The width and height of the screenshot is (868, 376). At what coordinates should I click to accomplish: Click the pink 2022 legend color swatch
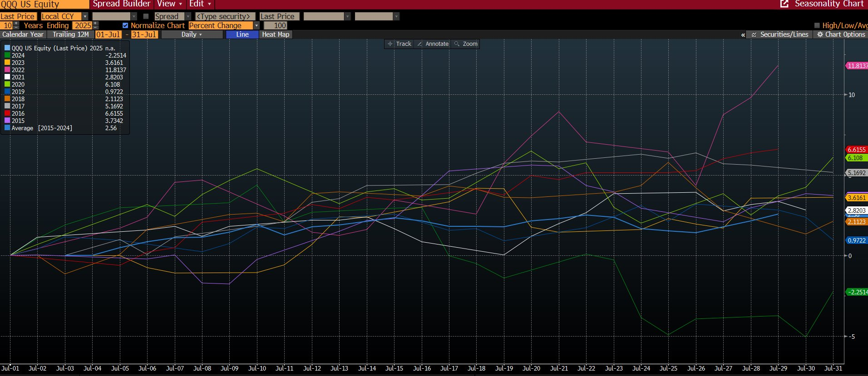[x=7, y=70]
